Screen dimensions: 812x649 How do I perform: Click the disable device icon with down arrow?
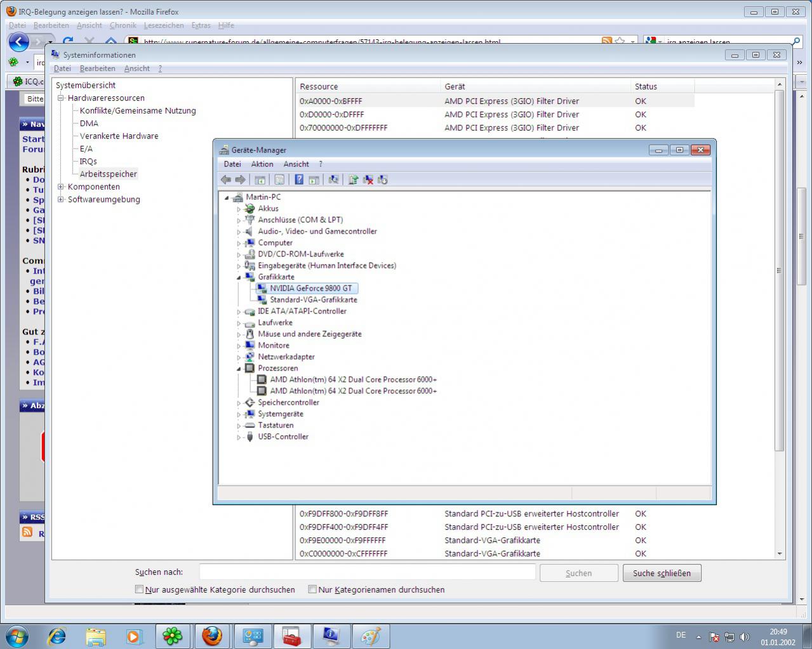pos(382,180)
